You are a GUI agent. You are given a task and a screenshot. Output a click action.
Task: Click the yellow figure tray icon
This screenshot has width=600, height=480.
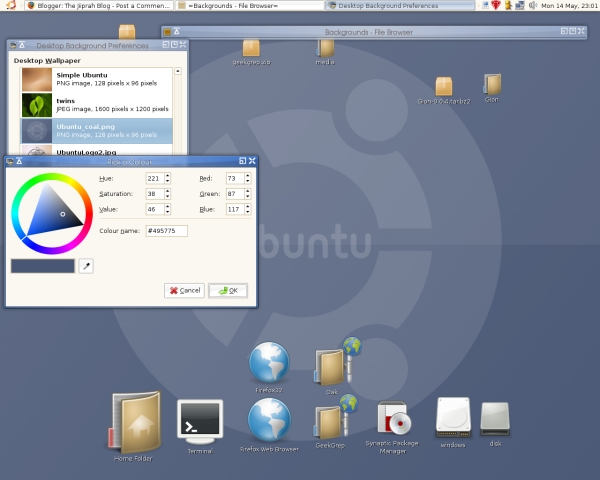(x=509, y=5)
